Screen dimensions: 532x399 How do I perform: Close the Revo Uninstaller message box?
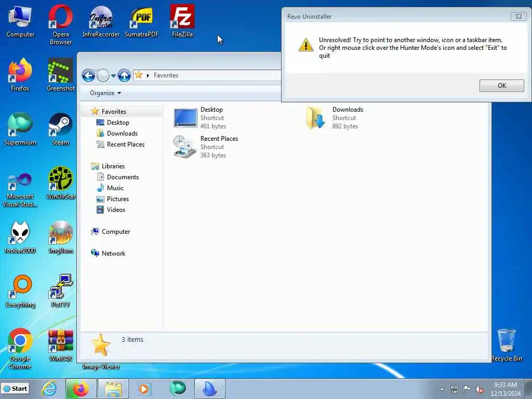[518, 16]
